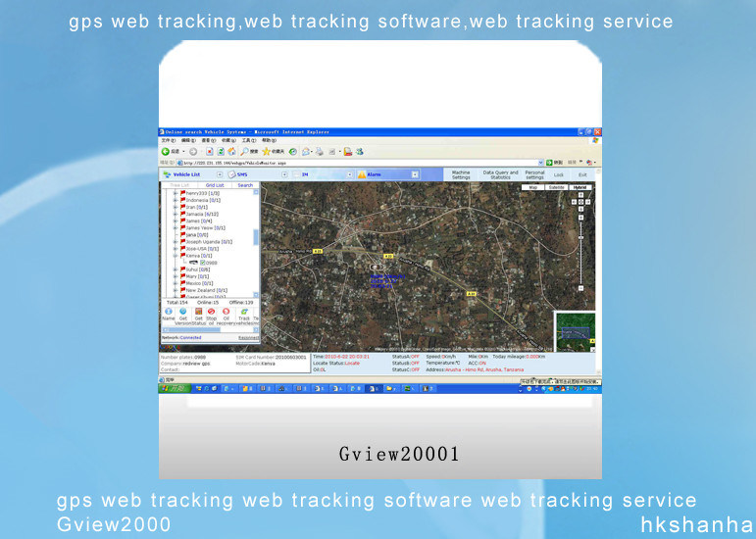This screenshot has height=539, width=756.
Task: Expand the Indonesia vehicle group
Action: pyautogui.click(x=175, y=200)
